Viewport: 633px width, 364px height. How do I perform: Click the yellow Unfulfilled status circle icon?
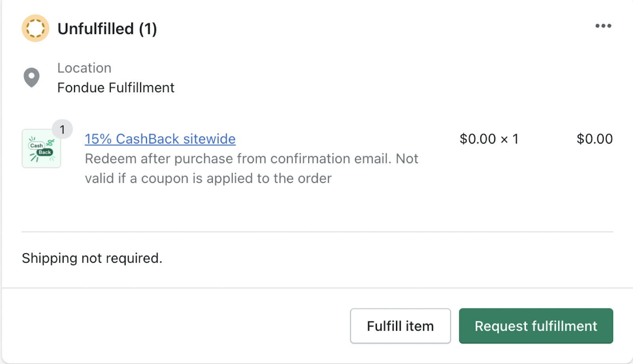coord(35,28)
